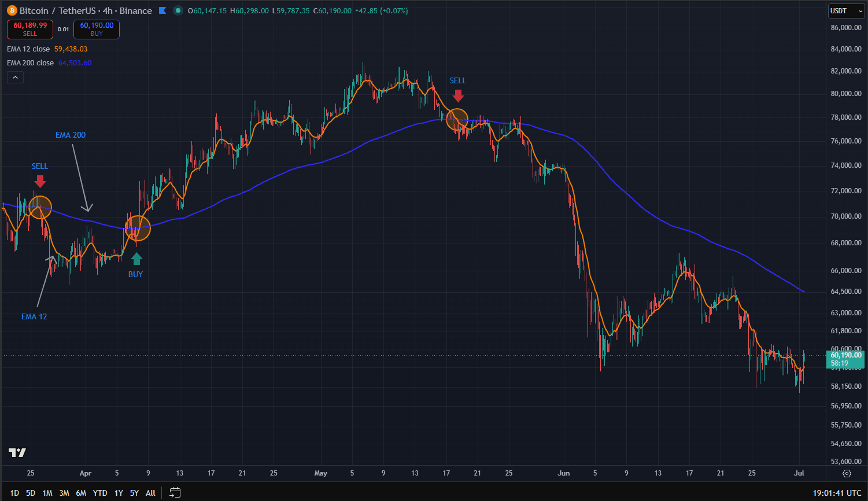
Task: Select the BUY text annotation on chart
Action: click(x=135, y=274)
